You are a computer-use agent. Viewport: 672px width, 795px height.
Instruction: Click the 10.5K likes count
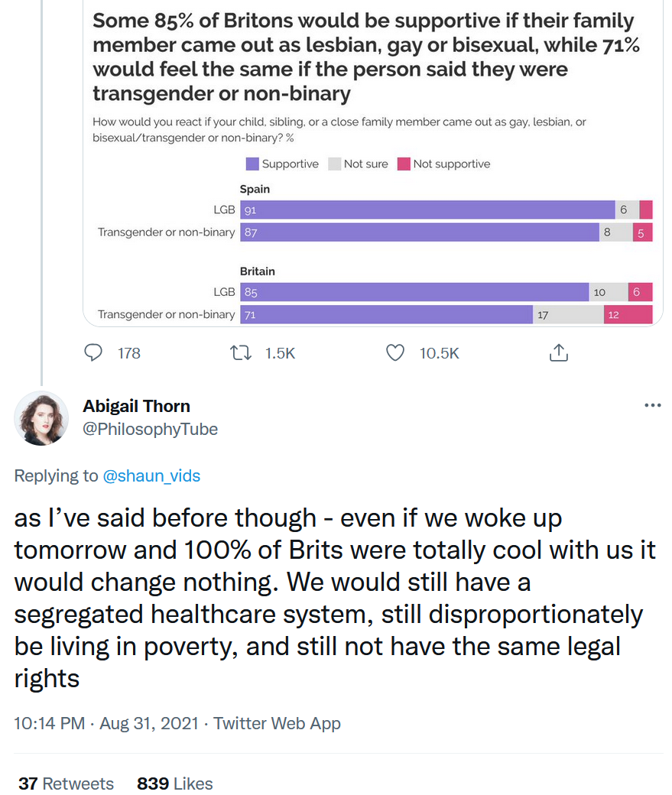click(x=440, y=353)
